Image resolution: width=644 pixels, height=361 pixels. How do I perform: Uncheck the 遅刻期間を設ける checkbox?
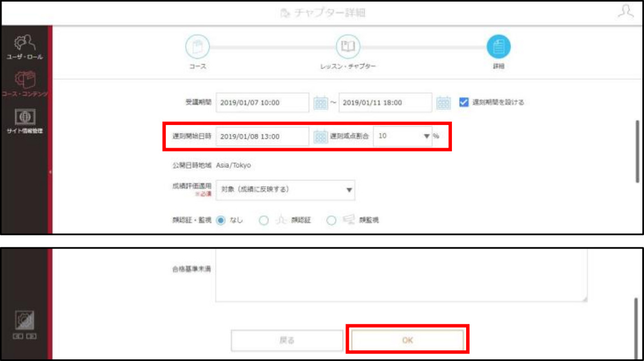tap(464, 102)
